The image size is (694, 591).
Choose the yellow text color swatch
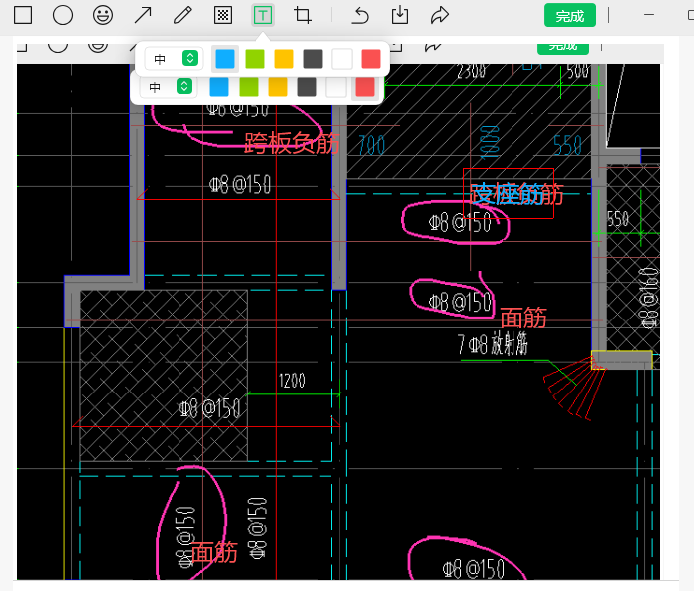click(284, 59)
